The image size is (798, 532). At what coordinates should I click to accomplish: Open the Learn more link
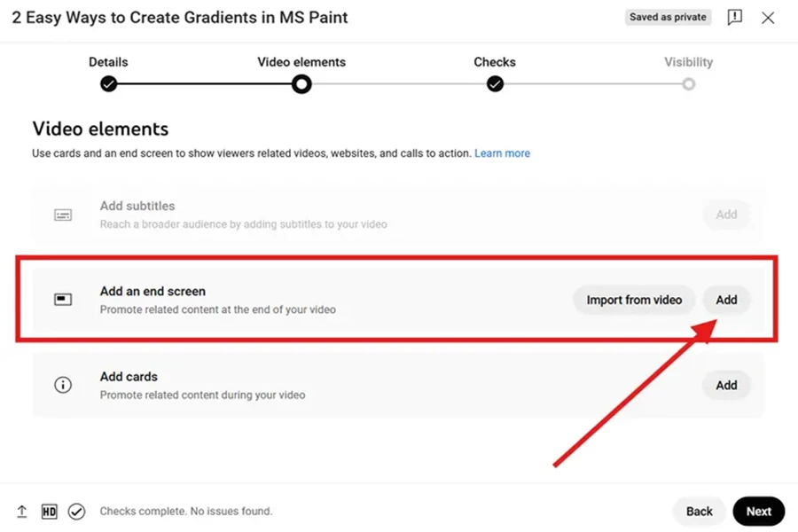[x=503, y=153]
